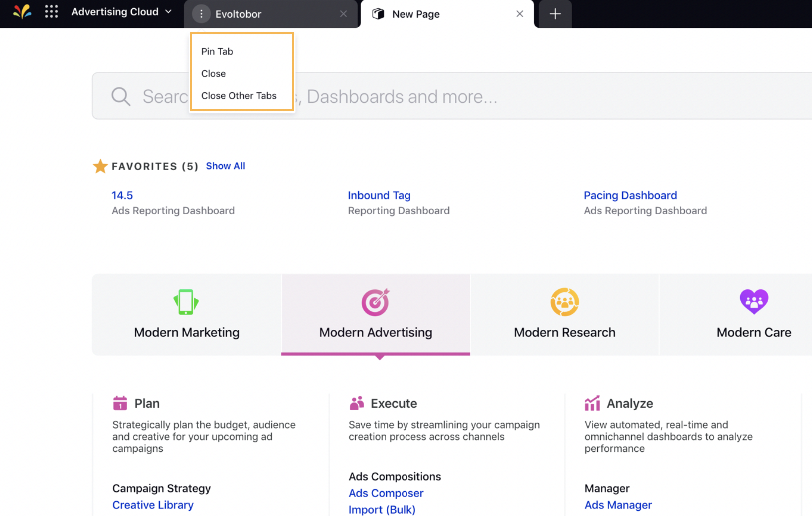
Task: Open the app launcher grid icon
Action: pyautogui.click(x=51, y=11)
